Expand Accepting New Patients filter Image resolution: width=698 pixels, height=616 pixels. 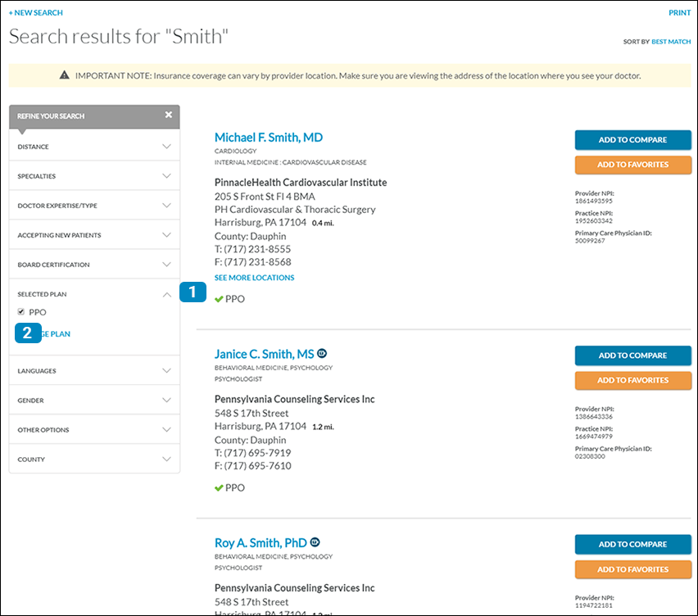click(x=94, y=234)
